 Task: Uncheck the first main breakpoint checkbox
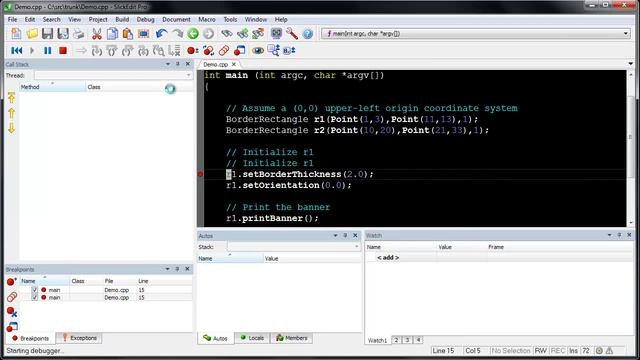35,290
